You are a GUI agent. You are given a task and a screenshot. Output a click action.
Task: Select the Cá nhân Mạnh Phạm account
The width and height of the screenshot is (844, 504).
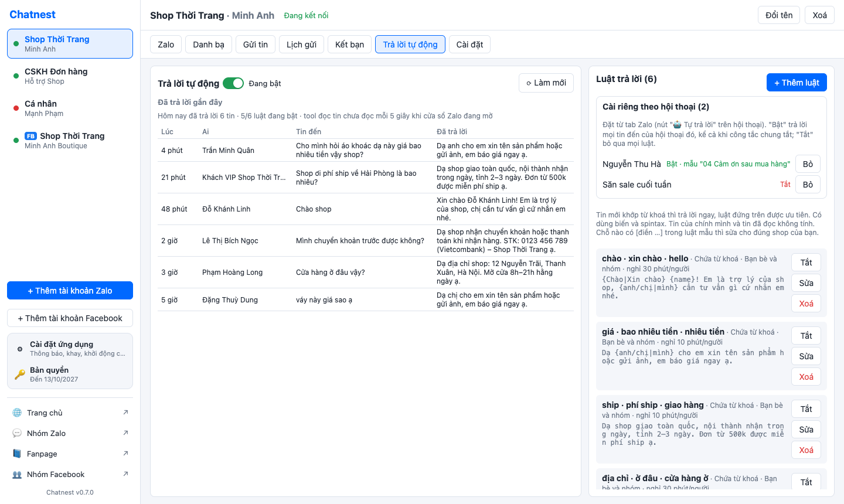click(x=70, y=108)
